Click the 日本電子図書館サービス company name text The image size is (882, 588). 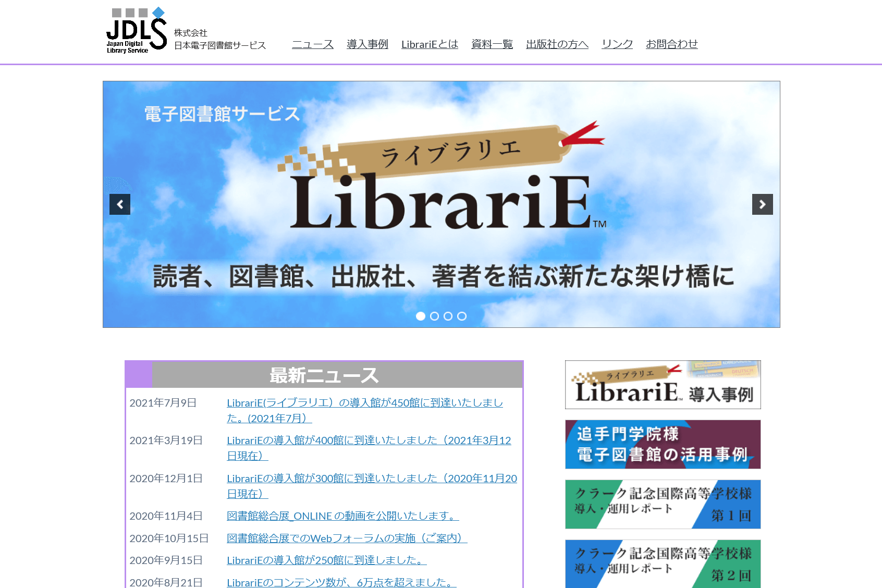coord(220,45)
